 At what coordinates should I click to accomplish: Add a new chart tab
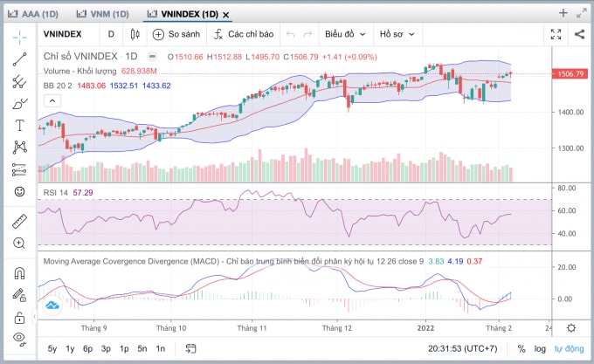pos(563,13)
